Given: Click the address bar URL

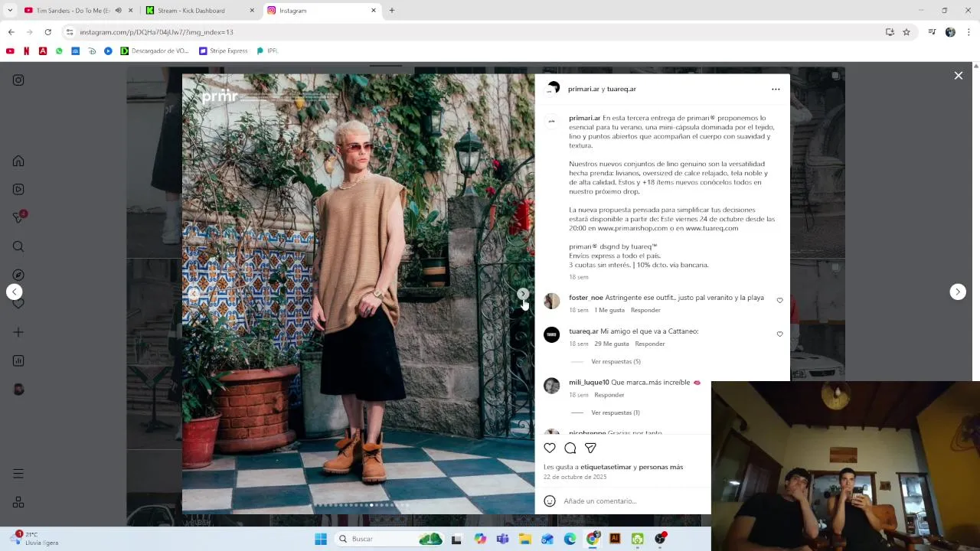Looking at the screenshot, I should tap(157, 32).
